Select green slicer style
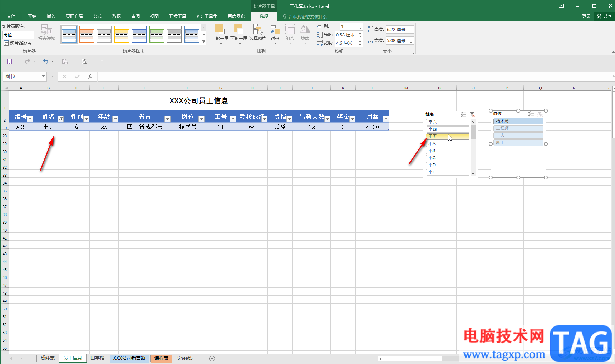The height and width of the screenshot is (364, 615). 157,34
